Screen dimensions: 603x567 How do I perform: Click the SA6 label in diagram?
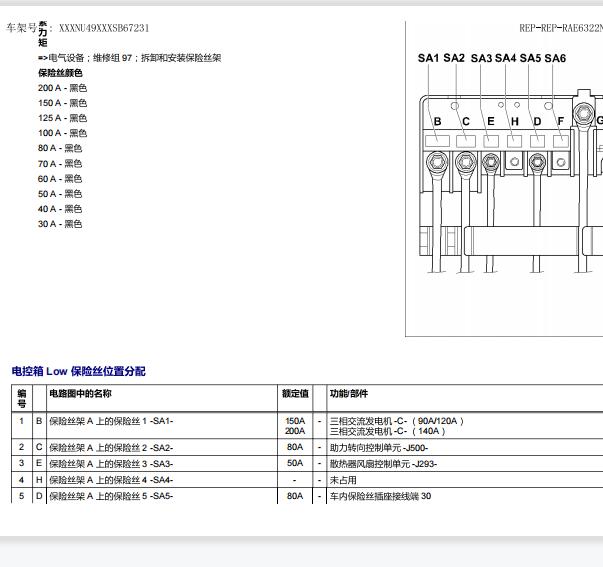[555, 58]
